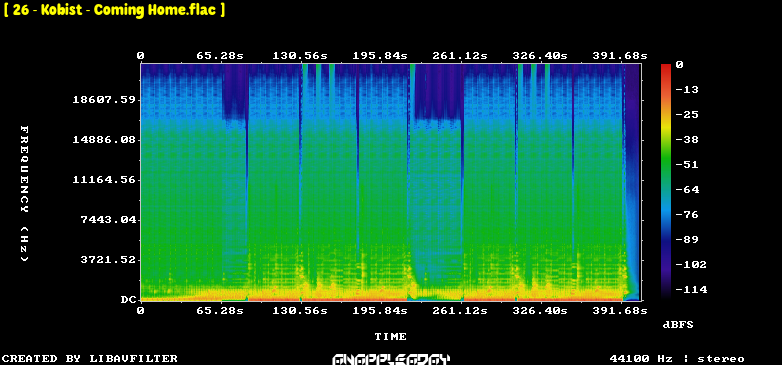Viewport: 782px width, 365px height.
Task: Click the -114 value on color legend
Action: point(691,289)
